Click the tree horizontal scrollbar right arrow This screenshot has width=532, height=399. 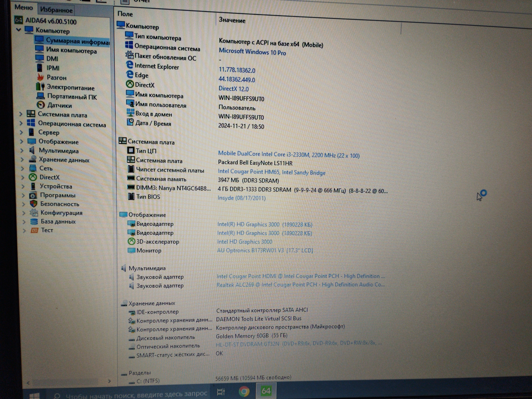pos(109,381)
